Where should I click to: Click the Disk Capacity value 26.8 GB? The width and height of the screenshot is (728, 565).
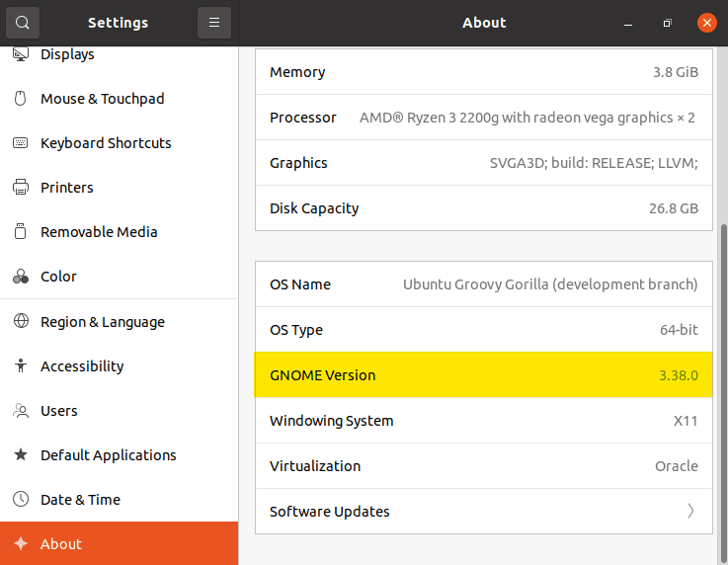pos(674,208)
